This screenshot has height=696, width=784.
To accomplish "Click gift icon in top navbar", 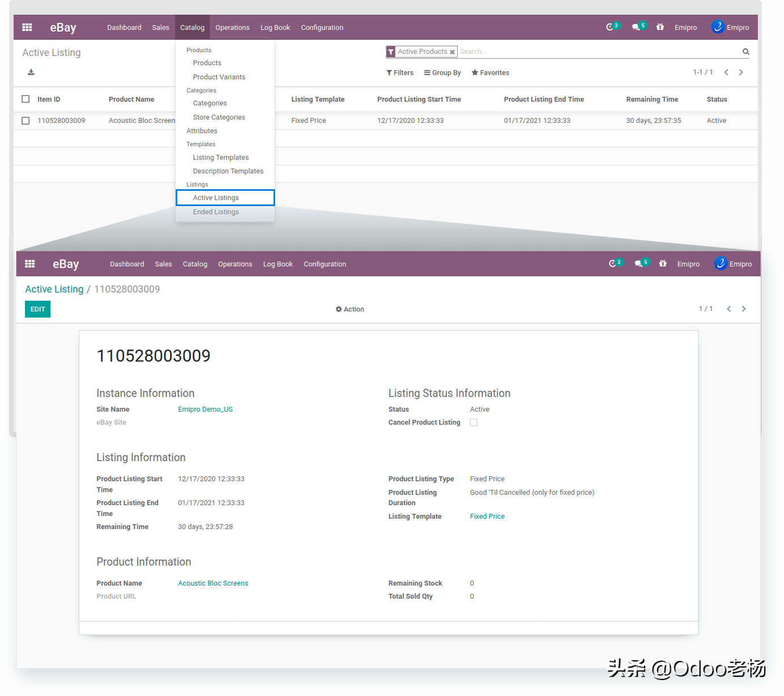I will [660, 27].
